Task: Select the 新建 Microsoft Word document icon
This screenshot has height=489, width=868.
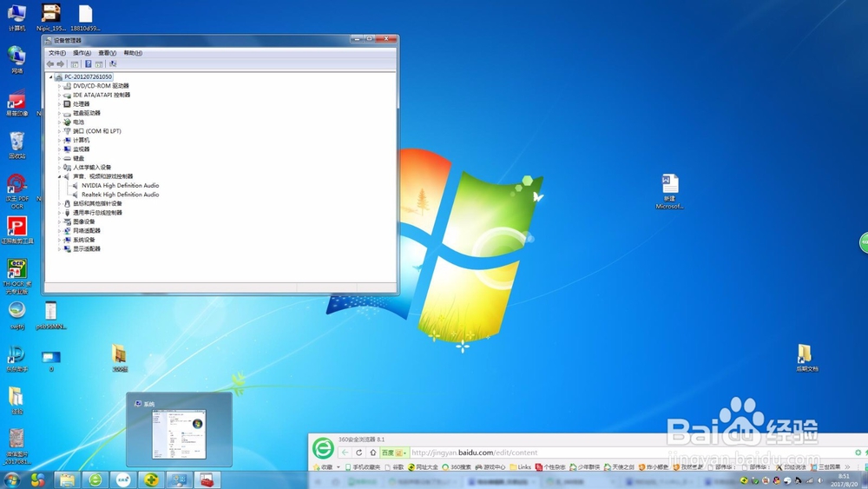Action: point(670,192)
